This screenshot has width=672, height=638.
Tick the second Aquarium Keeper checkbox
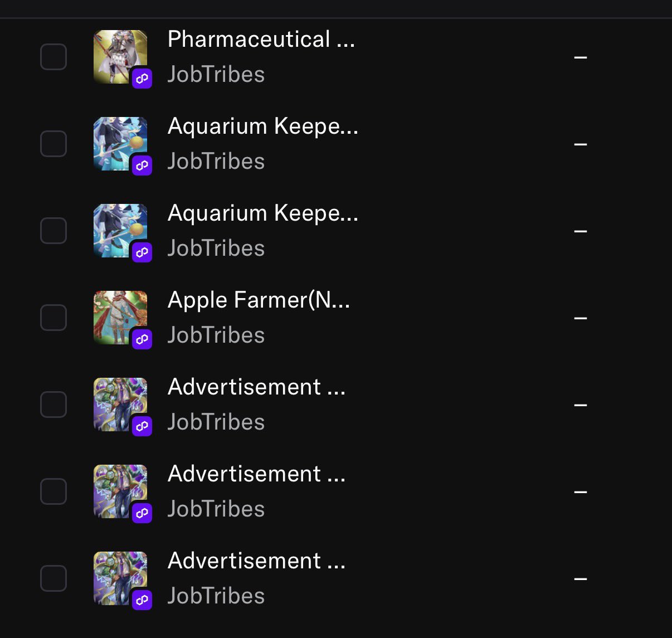coord(53,231)
